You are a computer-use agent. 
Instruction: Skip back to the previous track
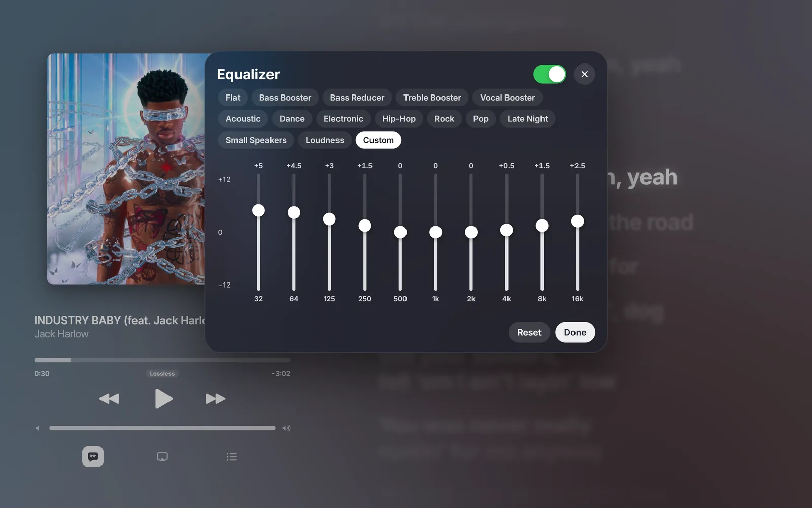pyautogui.click(x=109, y=399)
